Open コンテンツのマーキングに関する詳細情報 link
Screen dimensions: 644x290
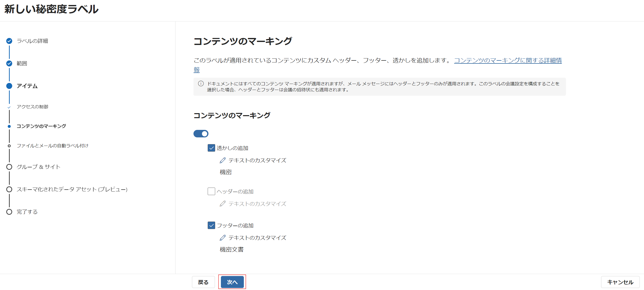[508, 60]
